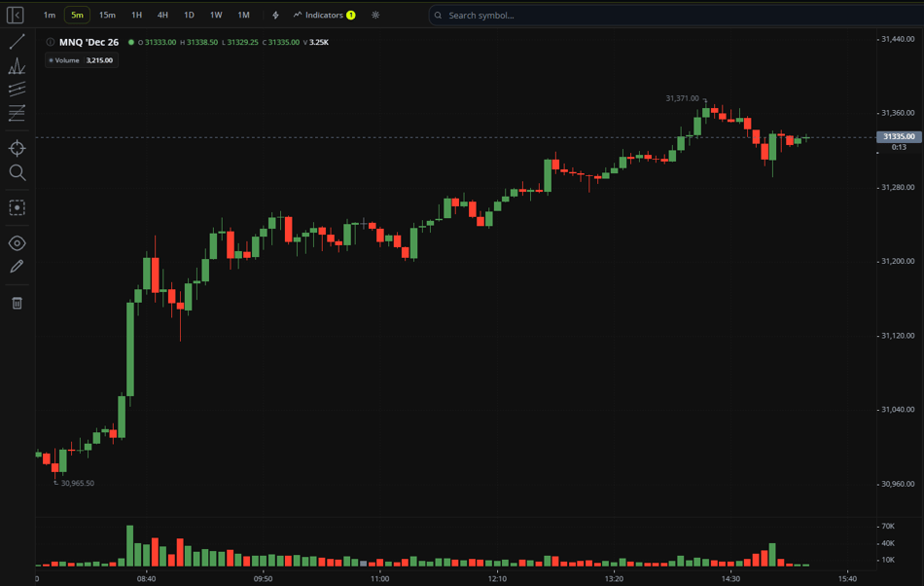
Task: Click the yellow Indicators count badge
Action: pos(351,15)
